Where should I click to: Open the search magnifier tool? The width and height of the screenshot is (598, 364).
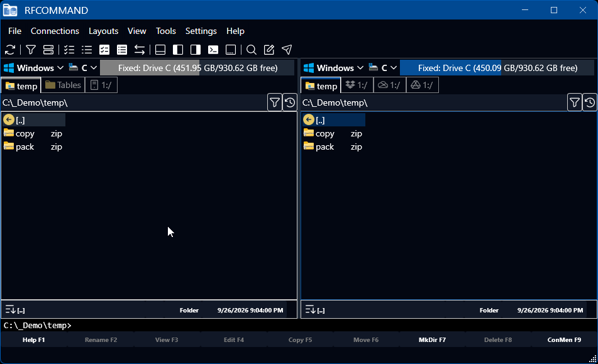pos(252,50)
